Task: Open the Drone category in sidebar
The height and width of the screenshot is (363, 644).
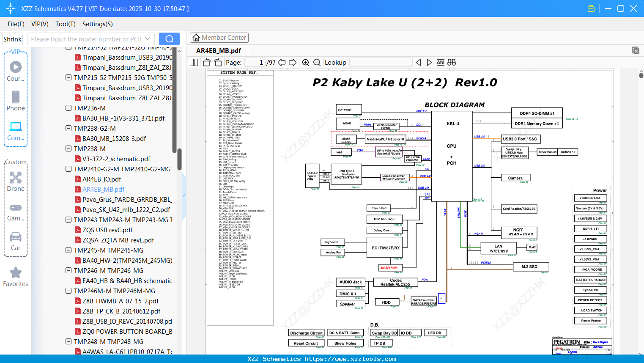Action: pos(16,181)
